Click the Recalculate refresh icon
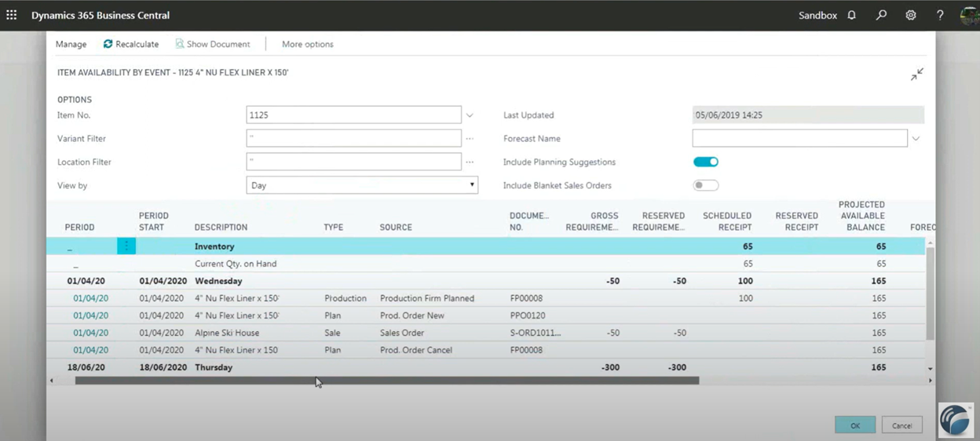Screen dimensions: 980x441 pyautogui.click(x=108, y=44)
